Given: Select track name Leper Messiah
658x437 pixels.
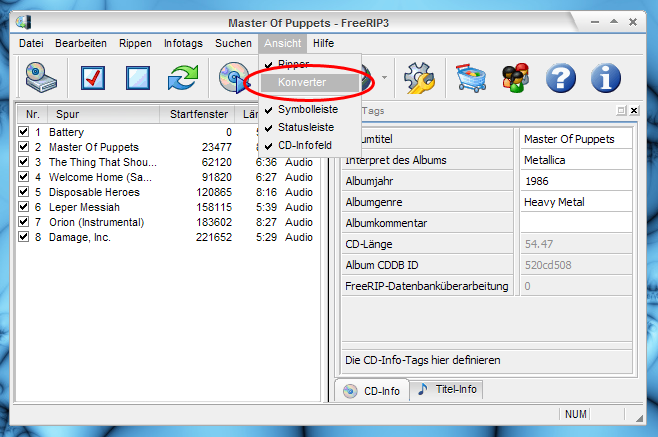Looking at the screenshot, I should [x=84, y=207].
